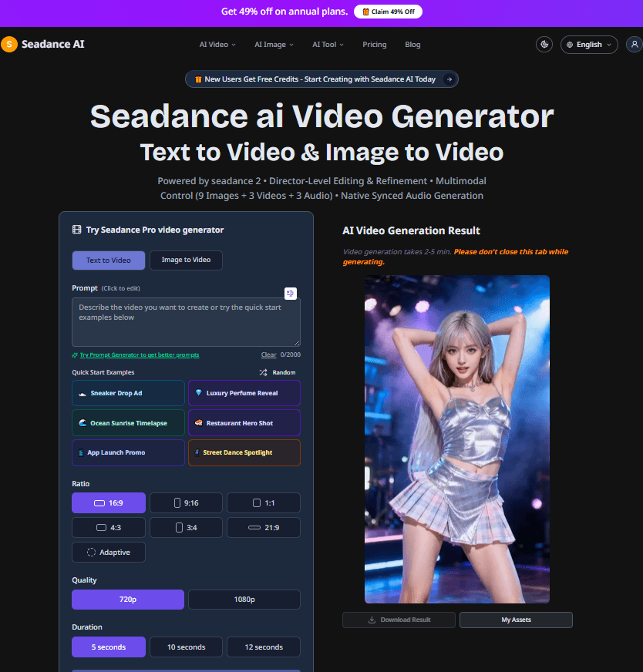Select the 3:4 aspect ratio

pyautogui.click(x=186, y=528)
